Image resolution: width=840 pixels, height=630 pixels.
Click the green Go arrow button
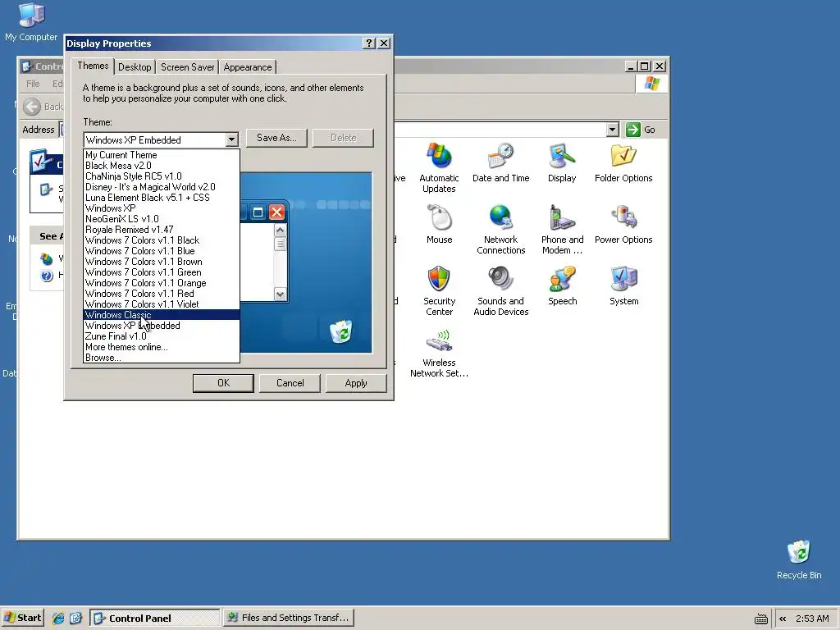click(x=633, y=130)
